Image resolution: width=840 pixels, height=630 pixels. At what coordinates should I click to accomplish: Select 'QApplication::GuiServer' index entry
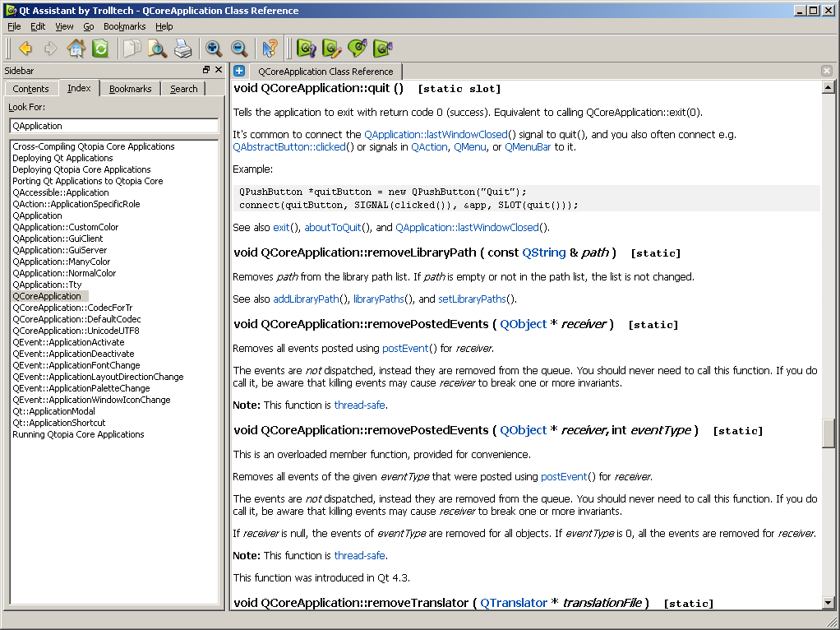(x=59, y=250)
